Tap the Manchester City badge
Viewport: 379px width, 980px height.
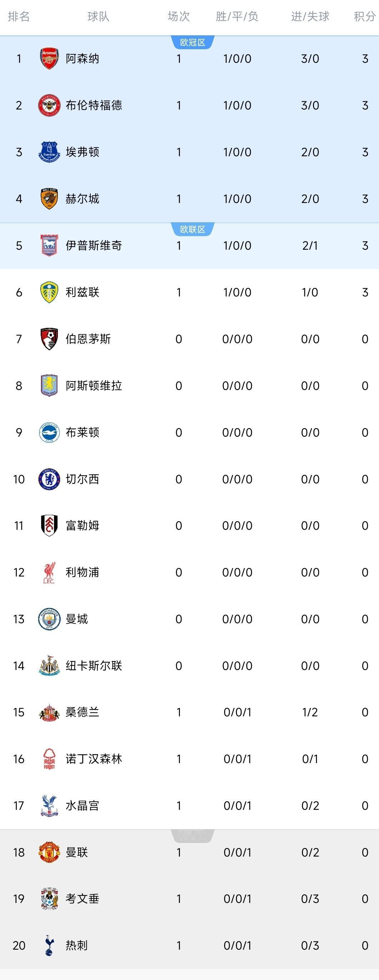(x=49, y=619)
